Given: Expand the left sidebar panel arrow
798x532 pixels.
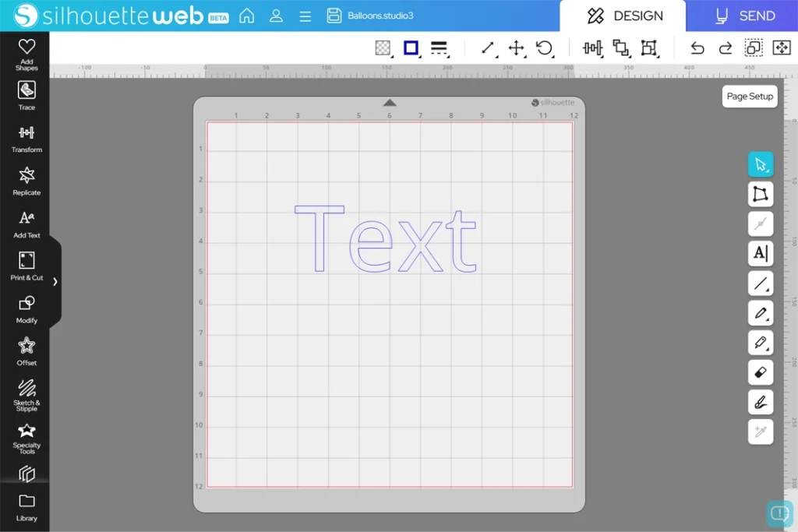Looking at the screenshot, I should (55, 281).
